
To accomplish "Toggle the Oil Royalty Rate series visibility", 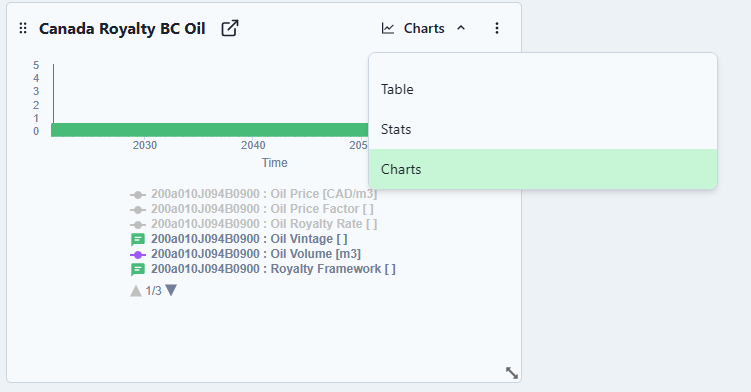I will tap(253, 224).
